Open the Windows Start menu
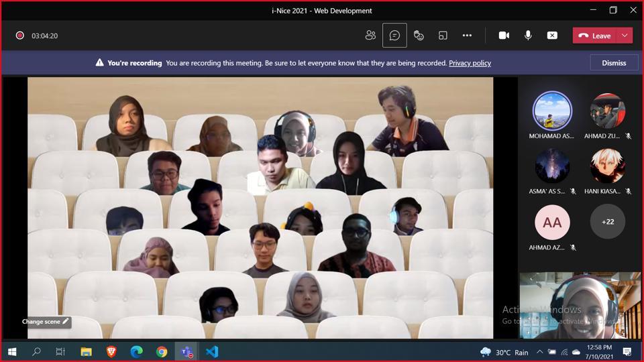 [x=12, y=351]
